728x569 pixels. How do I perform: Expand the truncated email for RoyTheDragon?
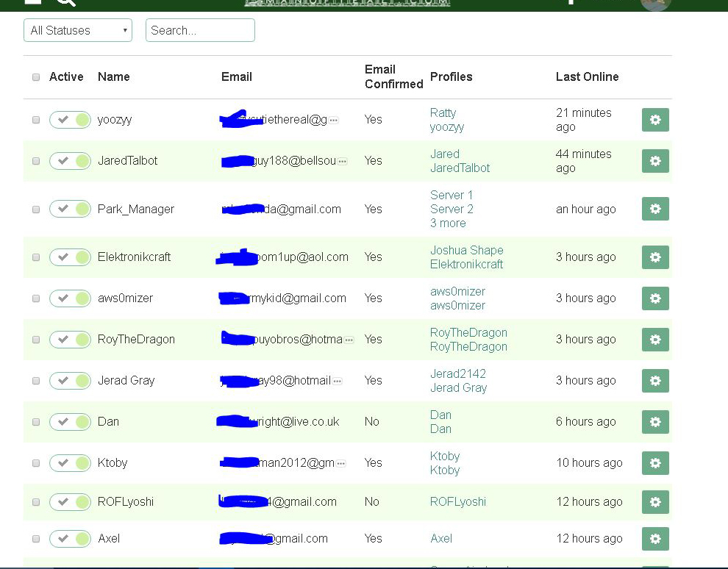[349, 340]
